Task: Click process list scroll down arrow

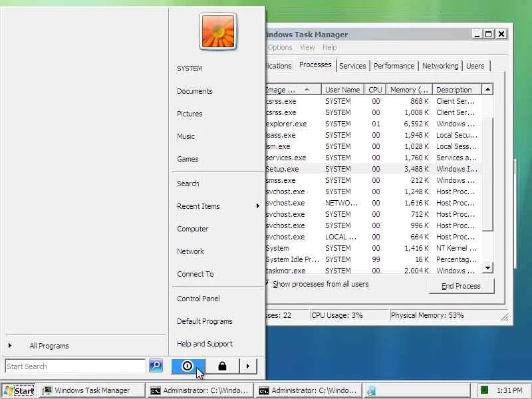Action: point(487,267)
